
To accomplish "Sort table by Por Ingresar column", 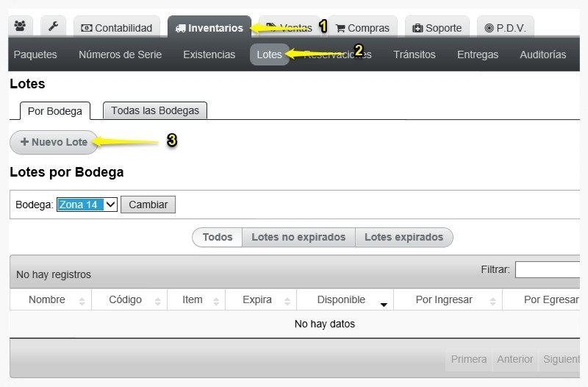I will 448,299.
